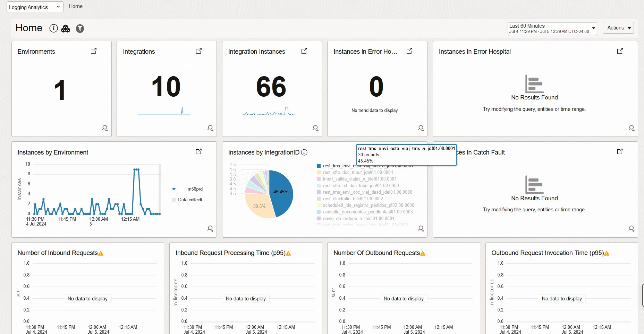Open the Logging Analytics service dropdown

click(35, 7)
